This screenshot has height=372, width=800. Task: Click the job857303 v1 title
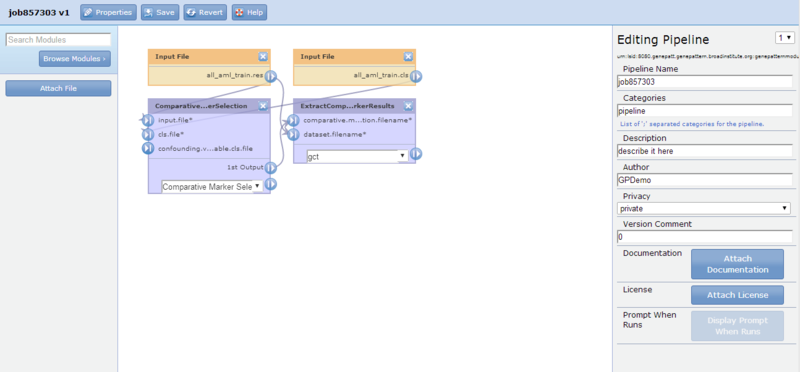click(39, 12)
